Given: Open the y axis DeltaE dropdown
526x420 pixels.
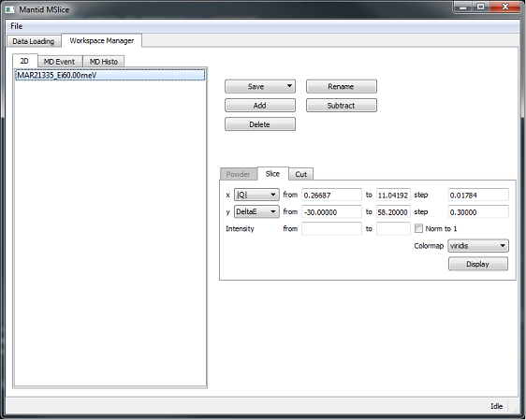Looking at the screenshot, I should (x=256, y=211).
